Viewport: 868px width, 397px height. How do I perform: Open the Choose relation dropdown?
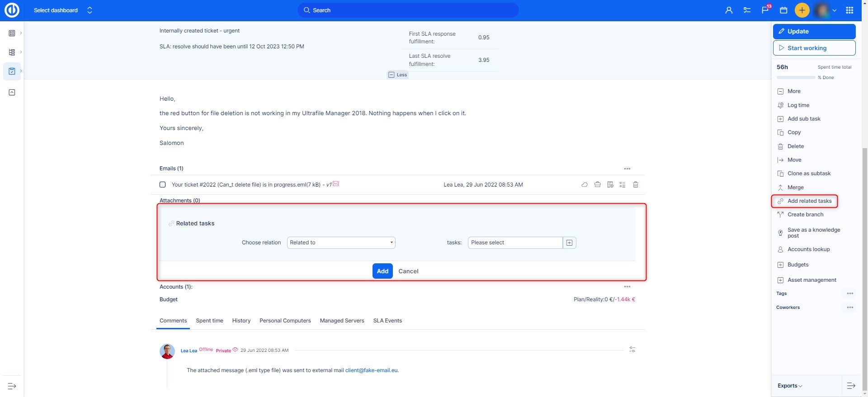click(x=341, y=243)
